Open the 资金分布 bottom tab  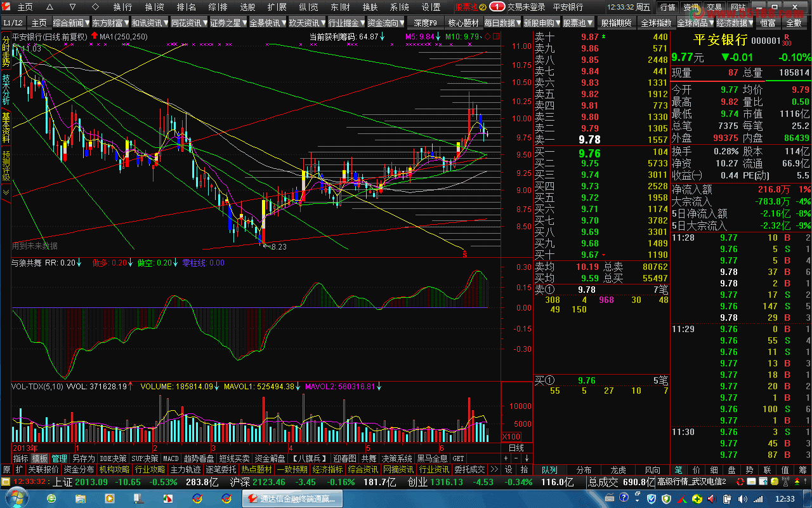tap(79, 470)
